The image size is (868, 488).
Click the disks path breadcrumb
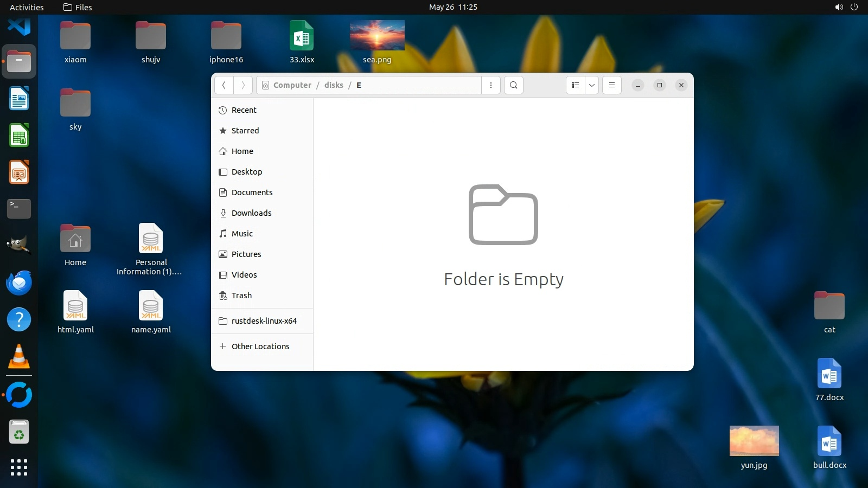(x=334, y=85)
